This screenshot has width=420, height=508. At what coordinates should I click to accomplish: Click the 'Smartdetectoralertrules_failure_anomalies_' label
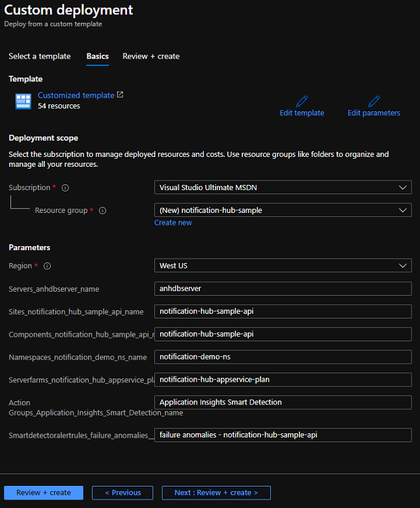(81, 436)
